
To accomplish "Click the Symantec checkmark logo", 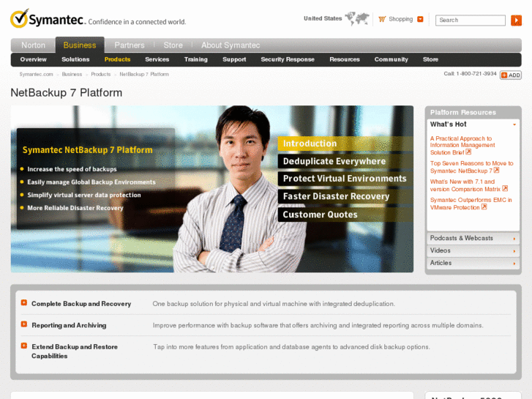I will pos(20,18).
